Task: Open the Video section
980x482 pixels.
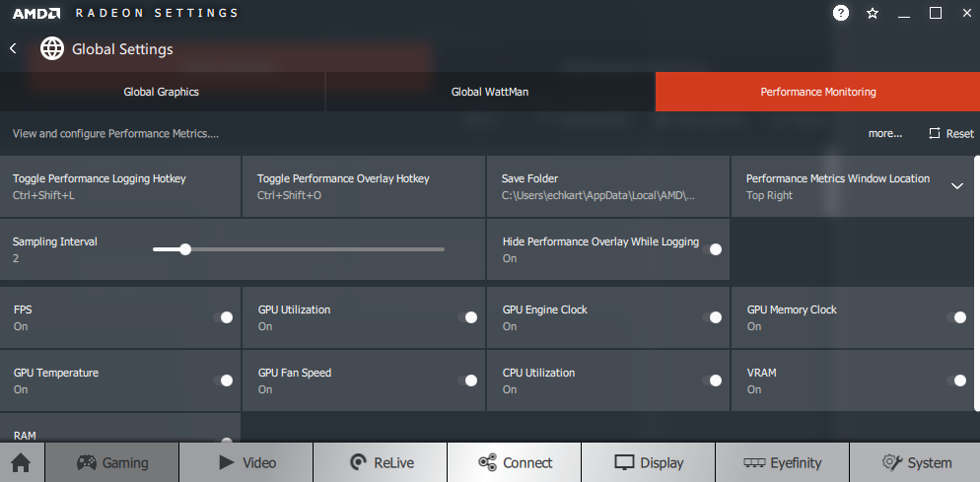Action: click(246, 462)
